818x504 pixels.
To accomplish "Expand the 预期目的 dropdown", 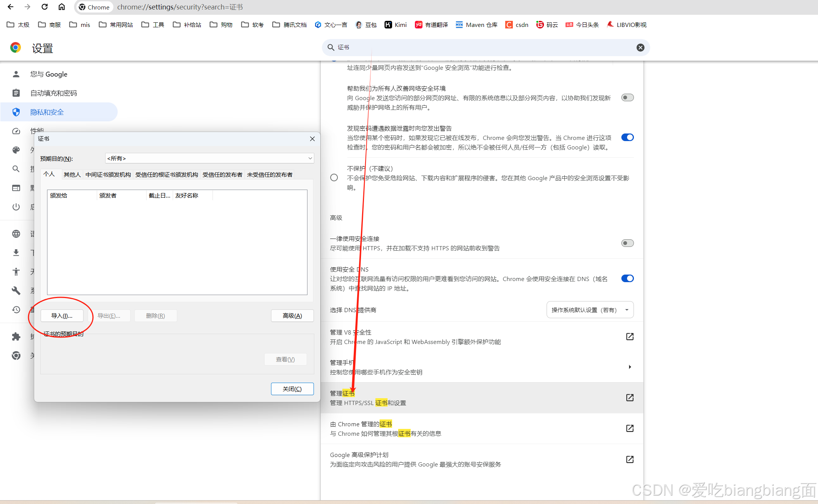I will pyautogui.click(x=209, y=158).
